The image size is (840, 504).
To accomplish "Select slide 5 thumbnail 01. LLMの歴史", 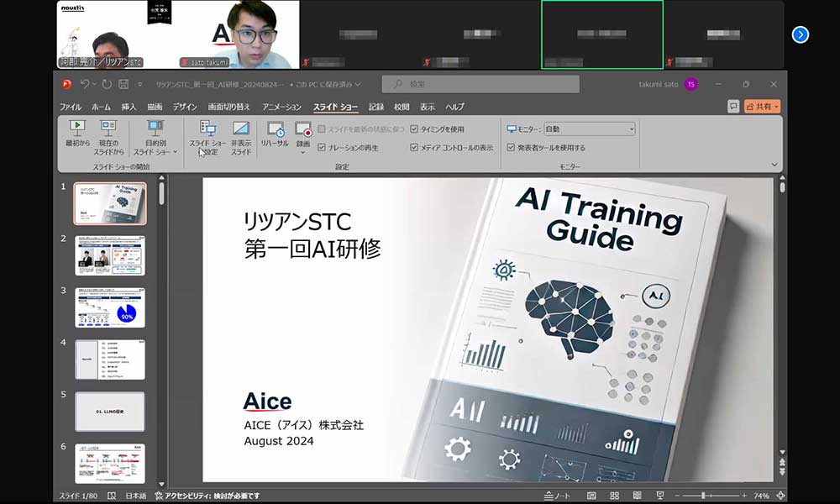I will (x=110, y=412).
